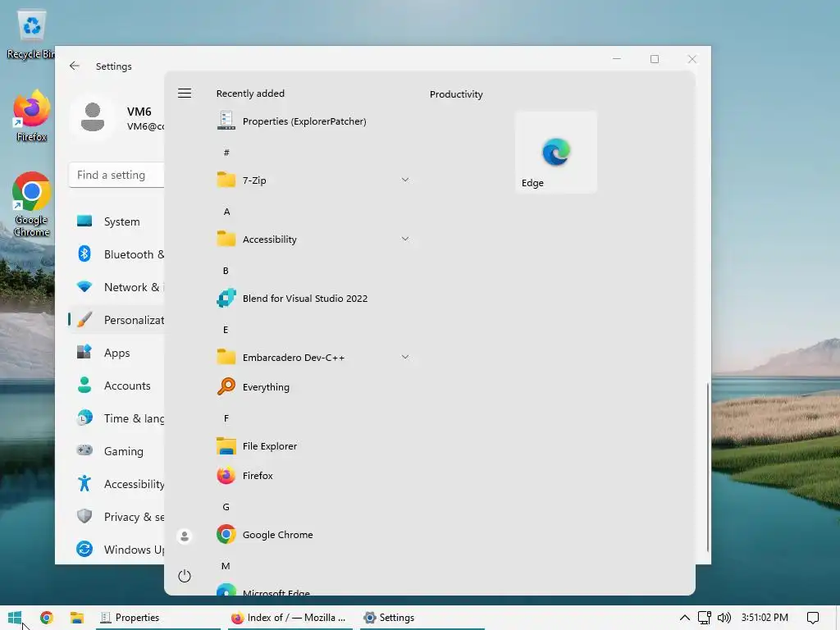Screen dimensions: 840x630
Task: Open File Explorer from the taskbar
Action: (x=77, y=618)
